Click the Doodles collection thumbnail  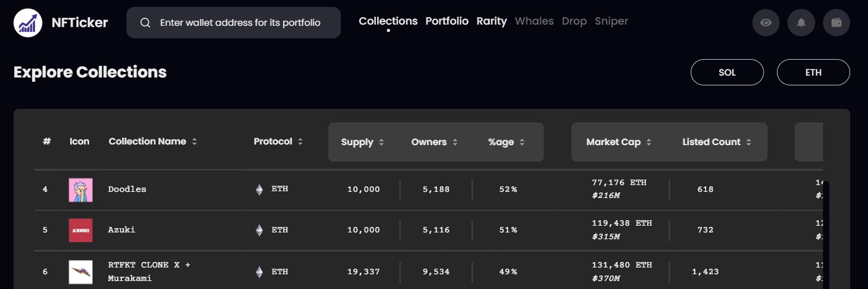(81, 190)
